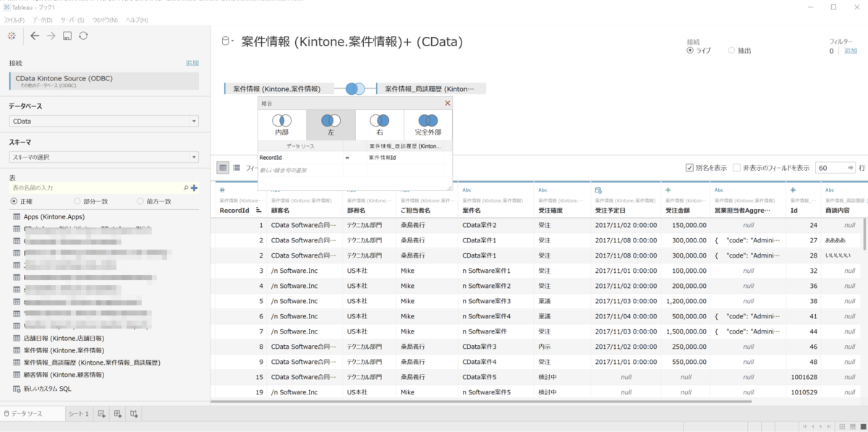Image resolution: width=868 pixels, height=432 pixels.
Task: Select the left join icon
Action: coord(330,119)
